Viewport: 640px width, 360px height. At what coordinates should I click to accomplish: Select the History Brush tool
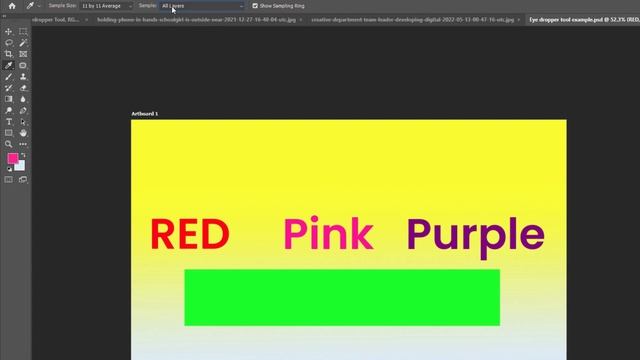pyautogui.click(x=9, y=88)
